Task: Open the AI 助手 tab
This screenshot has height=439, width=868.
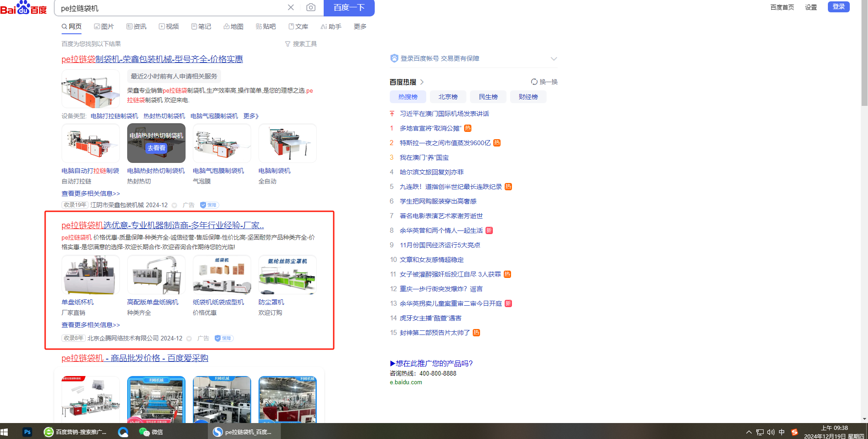Action: 331,26
